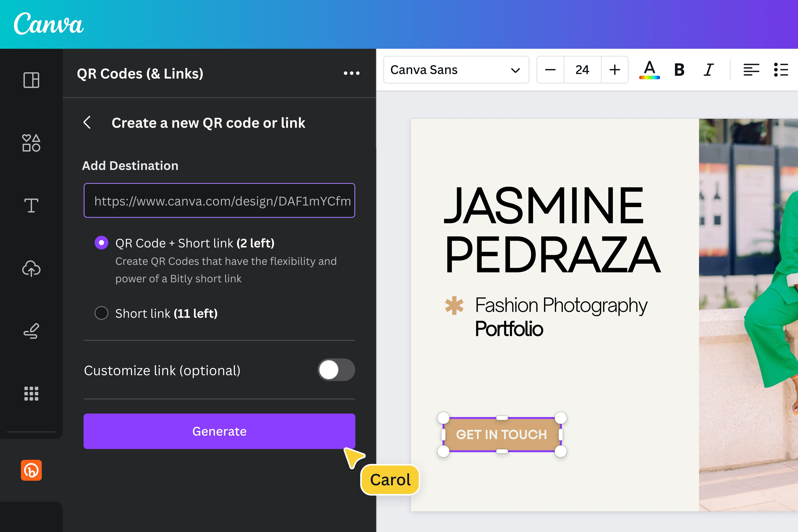Select the QR Code + Short link option

pos(101,243)
